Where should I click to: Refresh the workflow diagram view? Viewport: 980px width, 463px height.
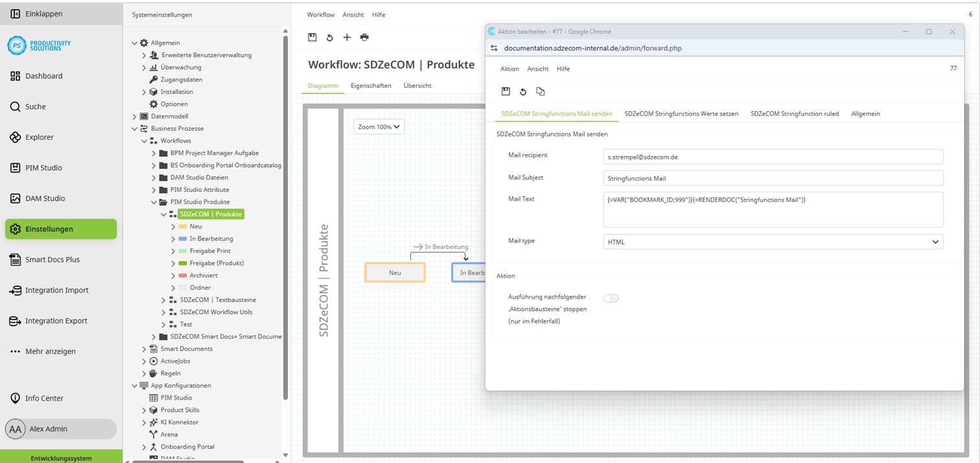(329, 37)
